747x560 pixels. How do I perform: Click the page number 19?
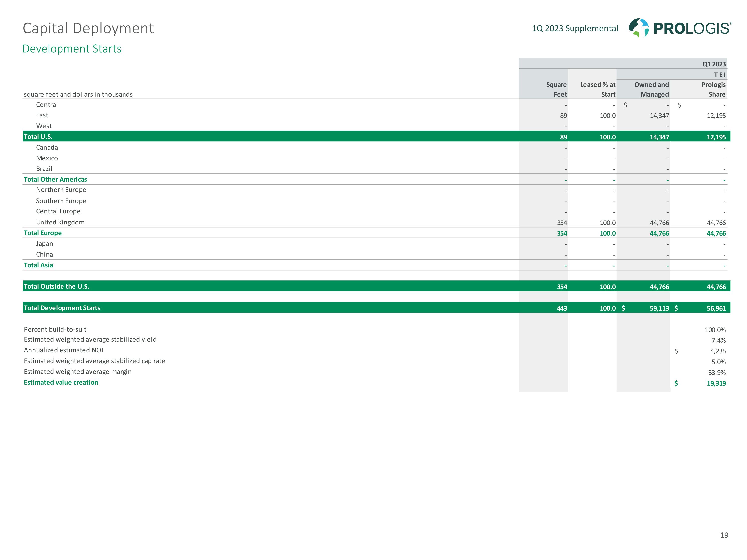[724, 535]
